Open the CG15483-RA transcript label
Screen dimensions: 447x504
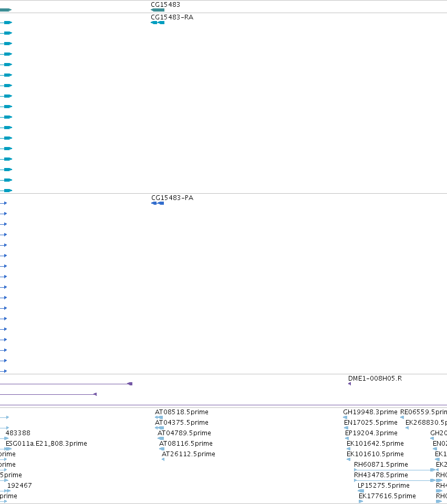172,17
